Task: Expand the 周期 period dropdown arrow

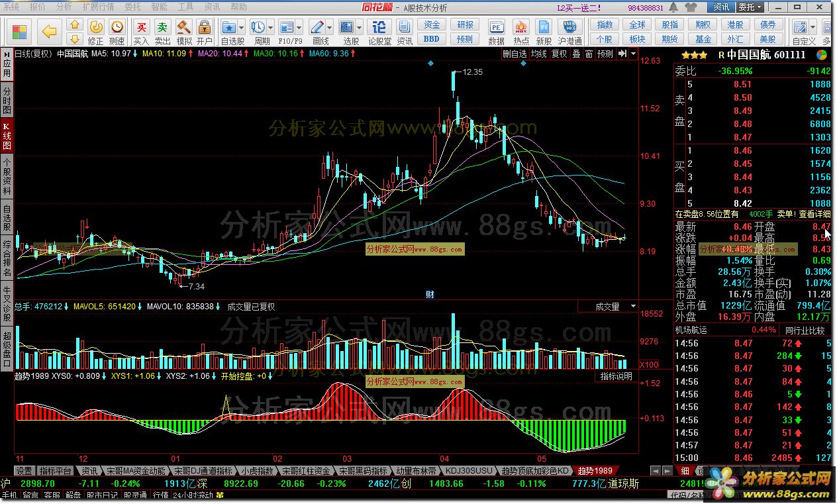Action: click(x=270, y=27)
